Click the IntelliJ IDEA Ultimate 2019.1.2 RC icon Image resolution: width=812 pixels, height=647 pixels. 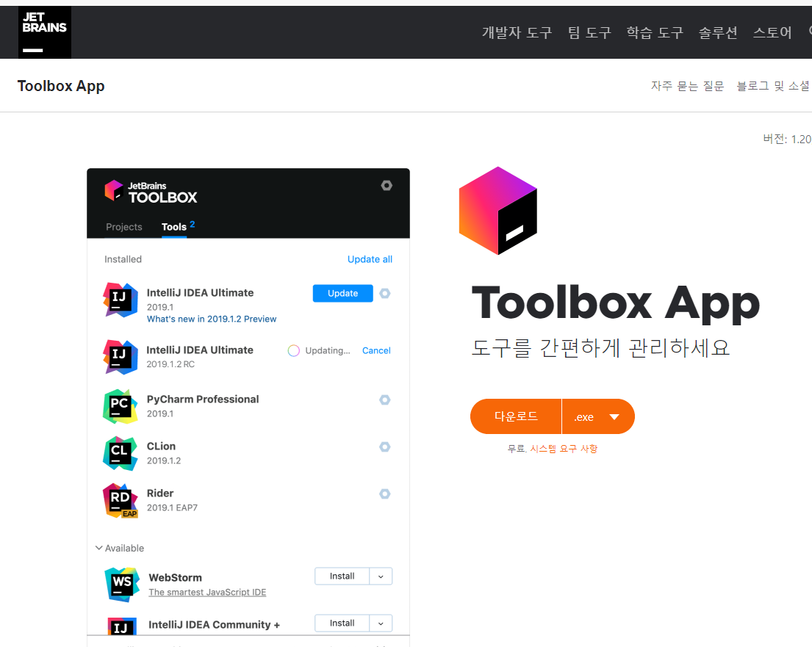[120, 357]
